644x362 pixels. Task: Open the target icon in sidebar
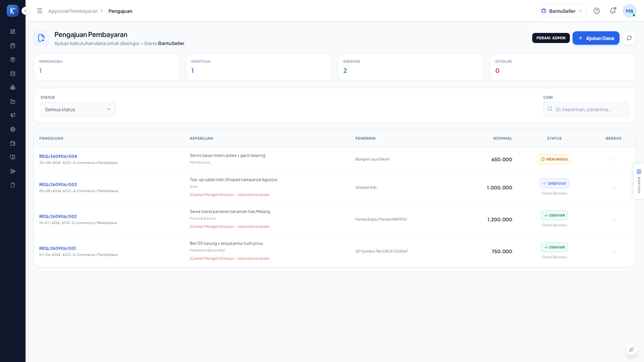click(13, 129)
